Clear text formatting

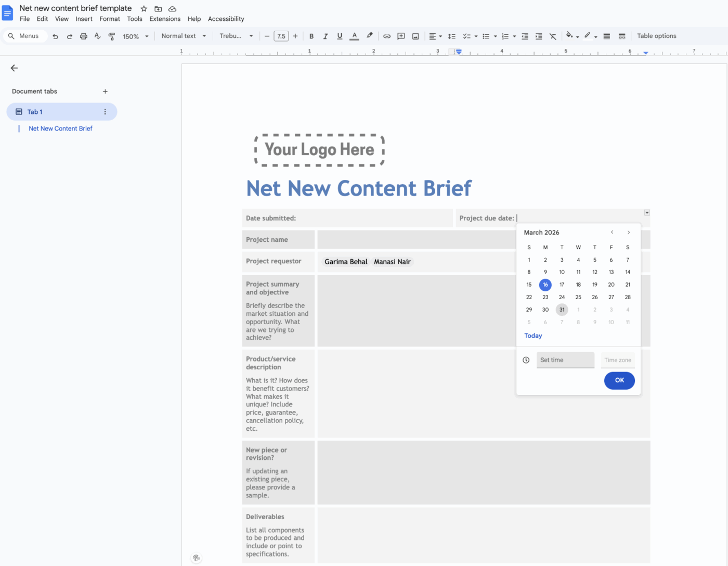click(x=553, y=36)
